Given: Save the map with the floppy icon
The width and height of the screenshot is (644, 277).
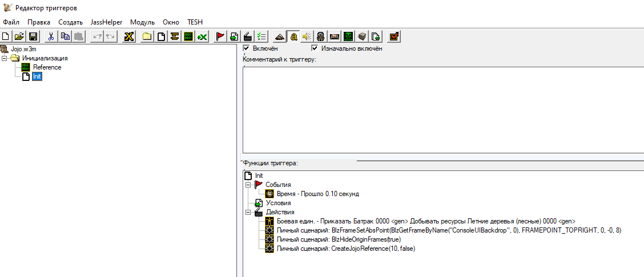Looking at the screenshot, I should tap(33, 36).
